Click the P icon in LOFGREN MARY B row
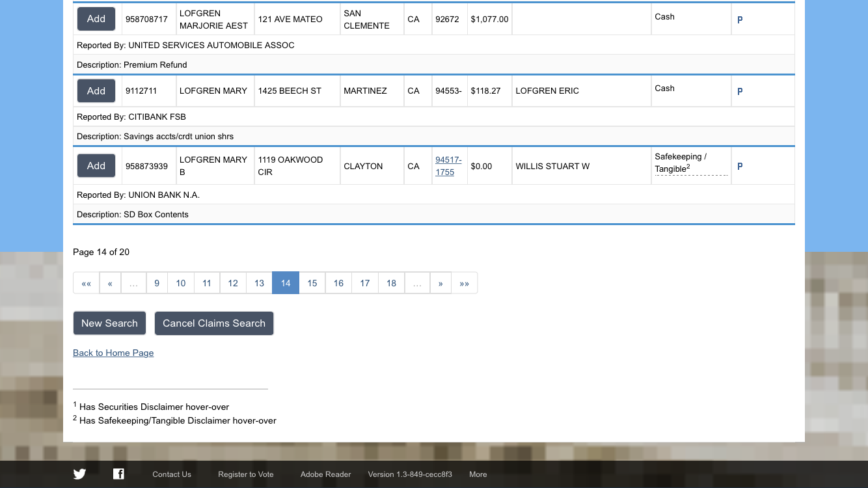 pos(740,166)
